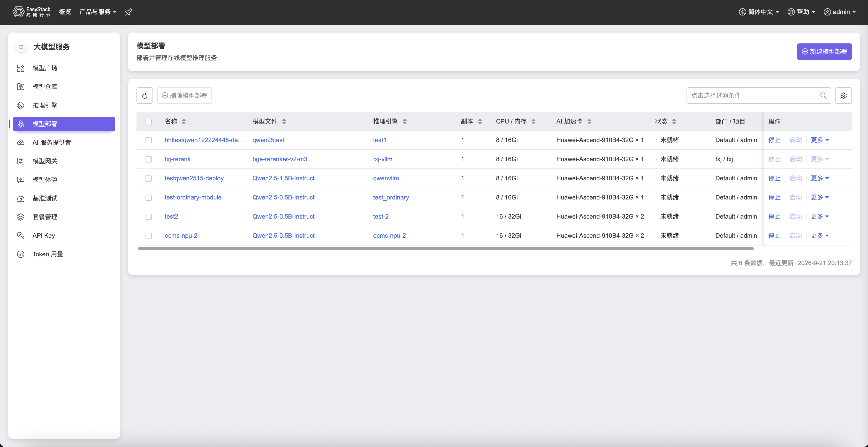
Task: Expand 更多 menu for test2 row
Action: click(x=819, y=216)
